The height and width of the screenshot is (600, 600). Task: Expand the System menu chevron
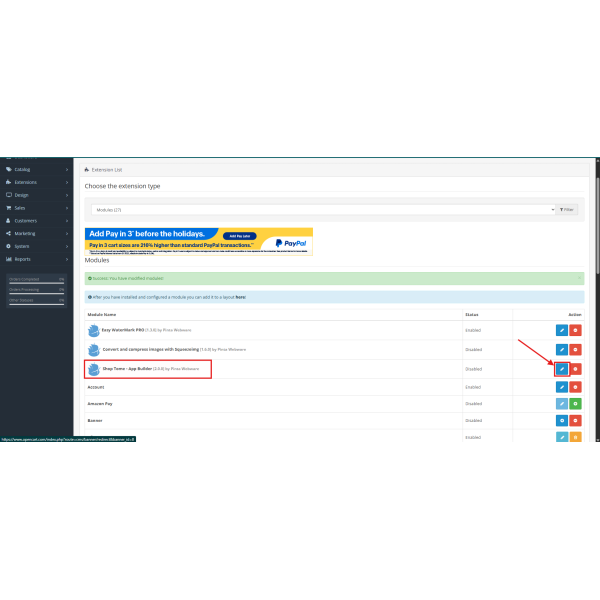(67, 246)
